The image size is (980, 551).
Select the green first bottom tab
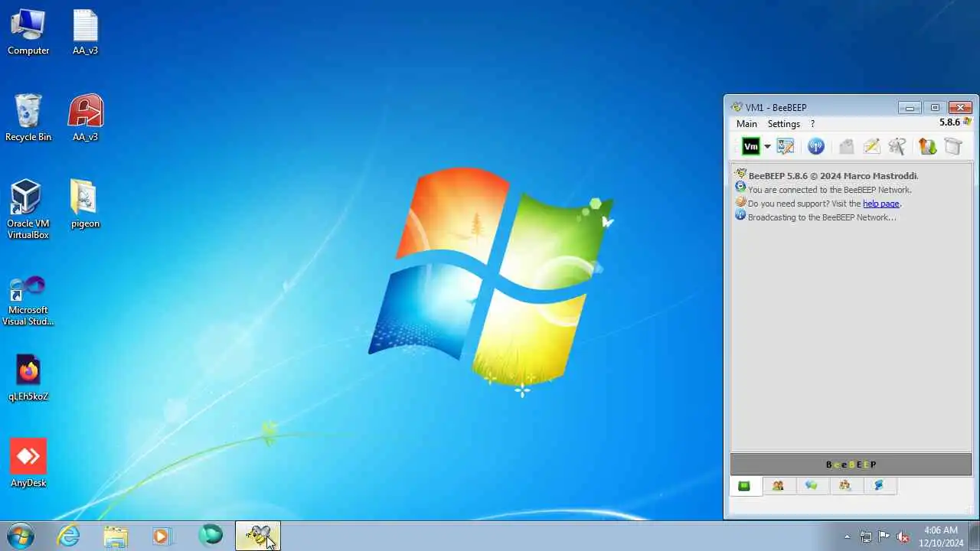(744, 486)
